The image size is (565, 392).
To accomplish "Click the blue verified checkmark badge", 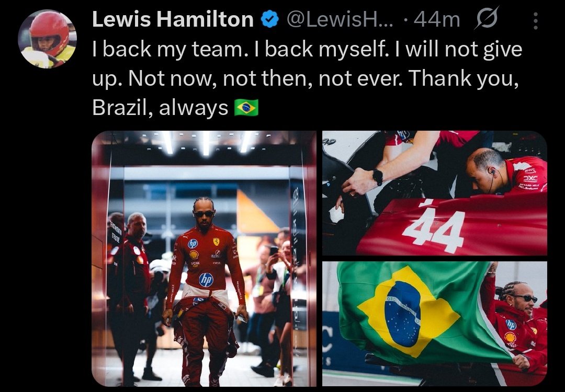I will point(270,19).
